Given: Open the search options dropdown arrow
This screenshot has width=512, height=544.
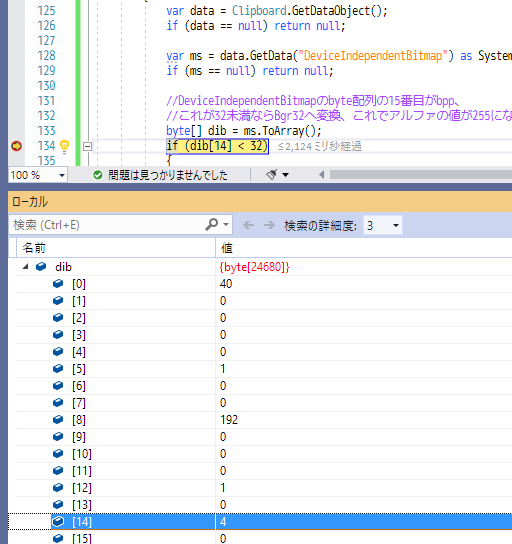Looking at the screenshot, I should [226, 224].
